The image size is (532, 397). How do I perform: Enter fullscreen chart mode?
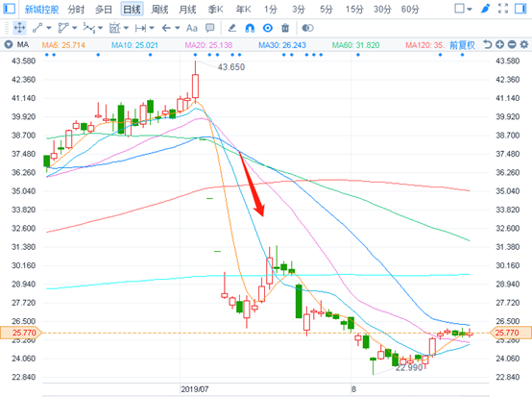coord(503,9)
